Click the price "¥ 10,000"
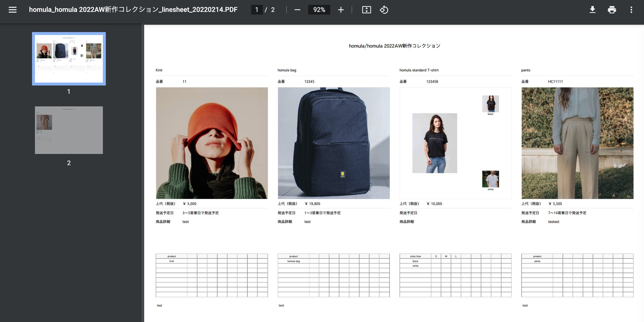Viewport: 644px width, 322px height. (x=434, y=204)
